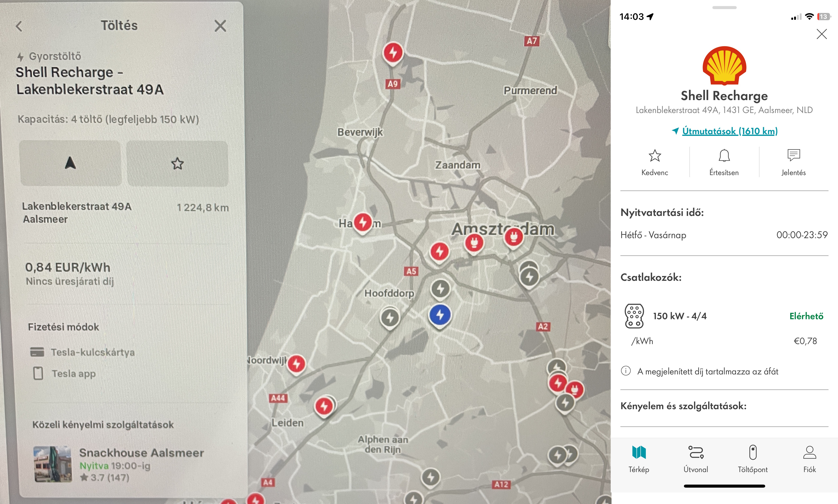Tap the navigate arrow button in Tesla panel
Viewport: 838px width, 504px height.
tap(70, 163)
